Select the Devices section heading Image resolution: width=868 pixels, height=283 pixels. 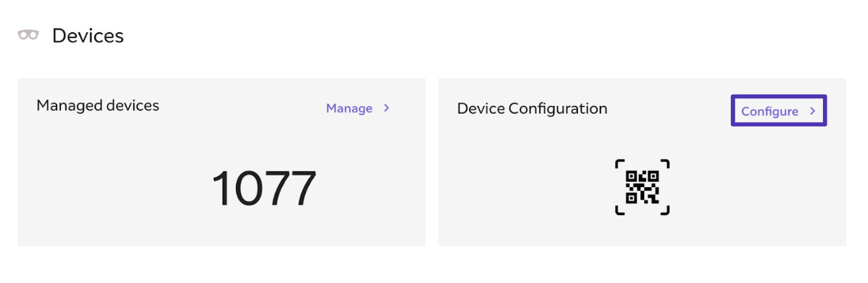click(x=88, y=36)
